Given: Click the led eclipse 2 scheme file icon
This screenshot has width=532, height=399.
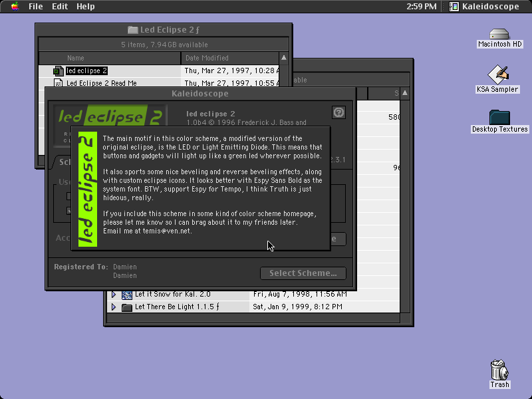Looking at the screenshot, I should tap(58, 71).
